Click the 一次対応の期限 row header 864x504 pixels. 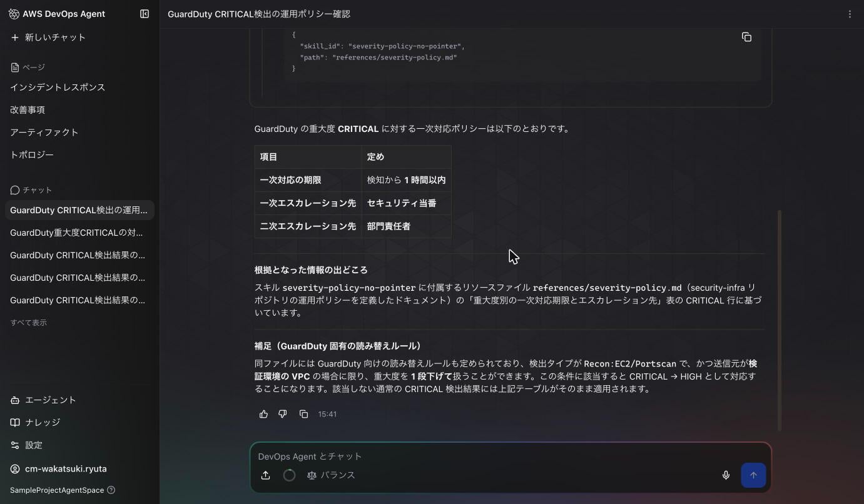308,180
